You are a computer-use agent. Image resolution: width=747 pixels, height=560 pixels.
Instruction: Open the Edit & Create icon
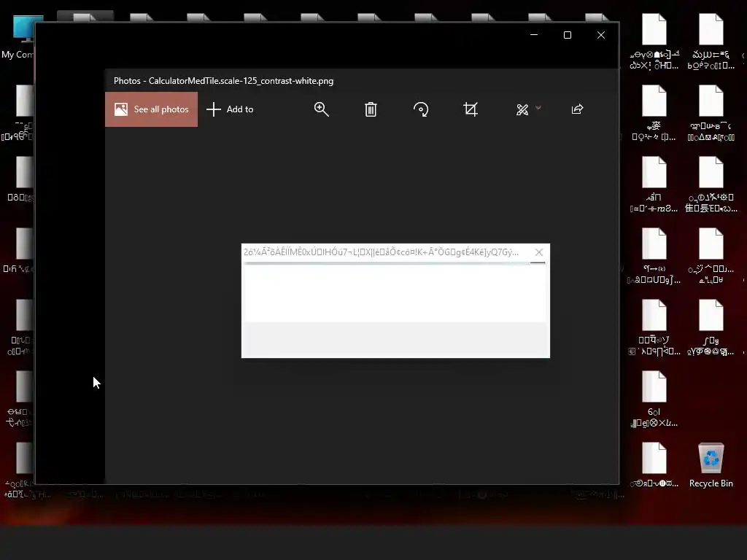pos(522,109)
